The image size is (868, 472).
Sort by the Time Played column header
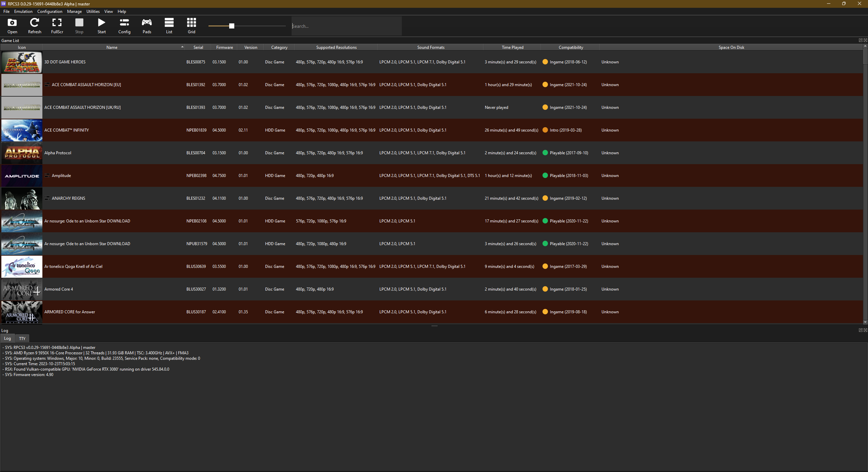coord(512,47)
